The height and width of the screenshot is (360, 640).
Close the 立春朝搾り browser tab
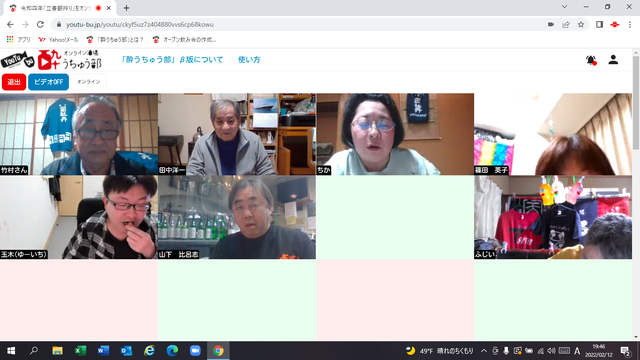tap(109, 8)
